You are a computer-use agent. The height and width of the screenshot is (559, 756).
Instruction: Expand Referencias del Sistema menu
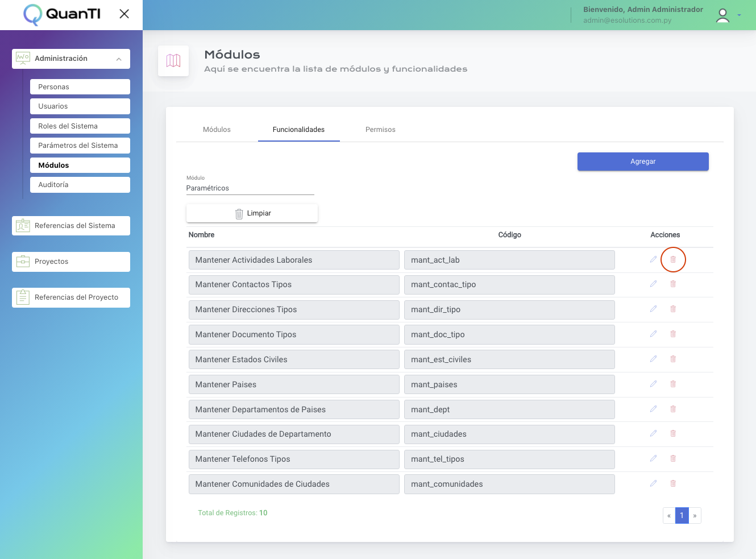point(71,226)
